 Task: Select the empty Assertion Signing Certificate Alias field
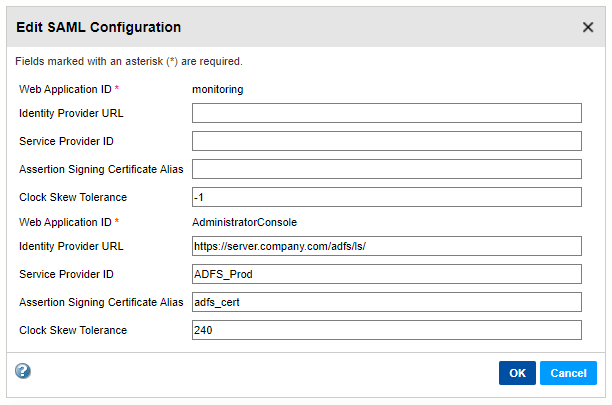click(386, 169)
